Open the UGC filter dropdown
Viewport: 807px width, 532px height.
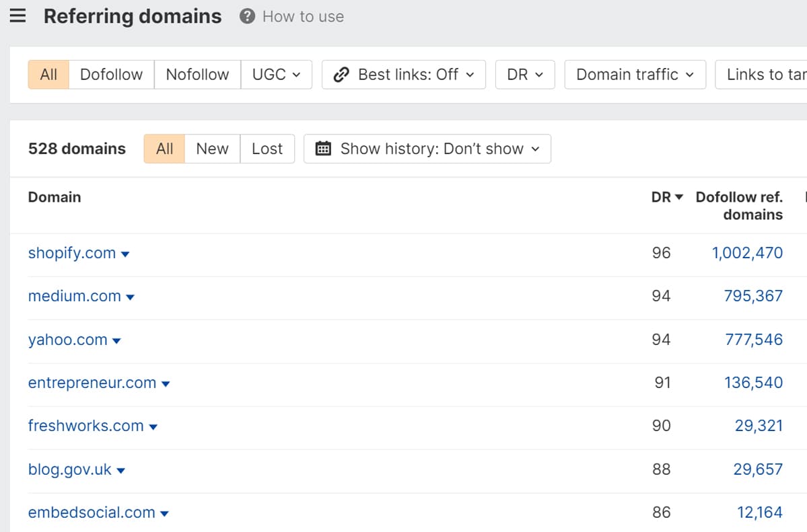pos(276,75)
